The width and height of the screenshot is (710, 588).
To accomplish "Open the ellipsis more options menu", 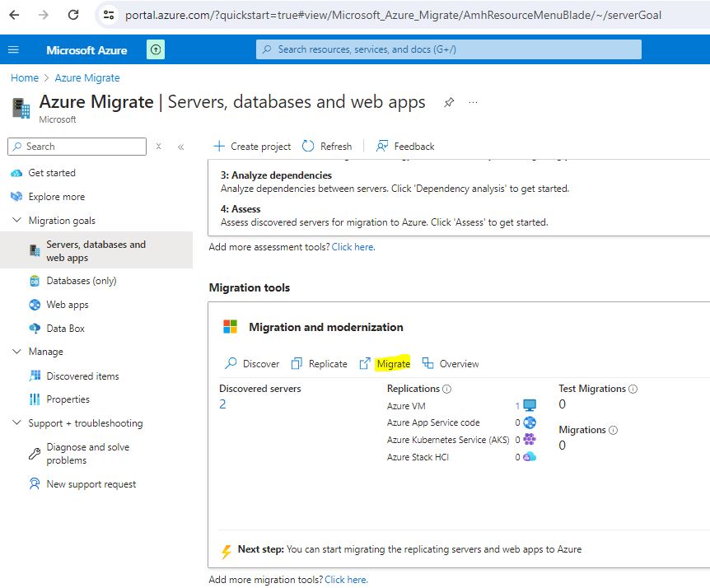I will [x=473, y=103].
